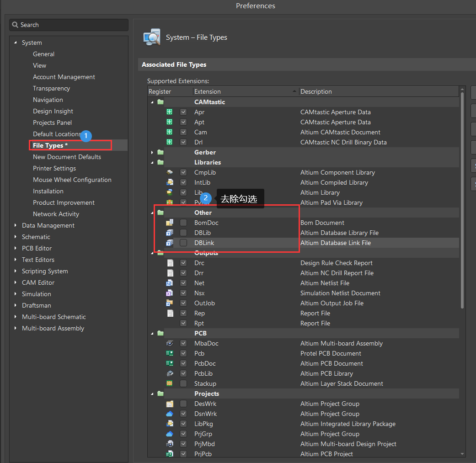Expand the Gerber file group
476x463 pixels.
[x=151, y=152]
